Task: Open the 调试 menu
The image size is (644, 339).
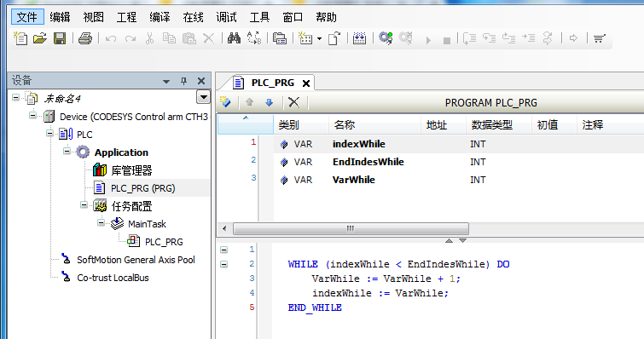Action: (226, 17)
